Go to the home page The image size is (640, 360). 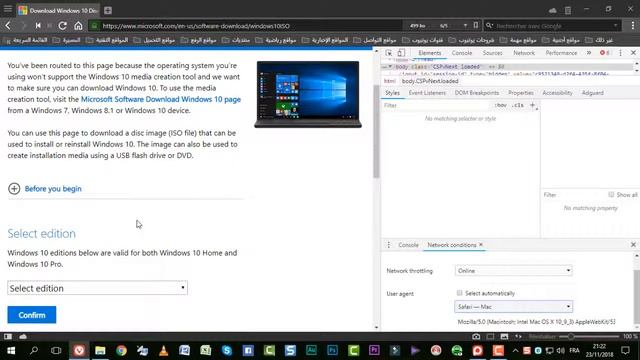point(78,26)
